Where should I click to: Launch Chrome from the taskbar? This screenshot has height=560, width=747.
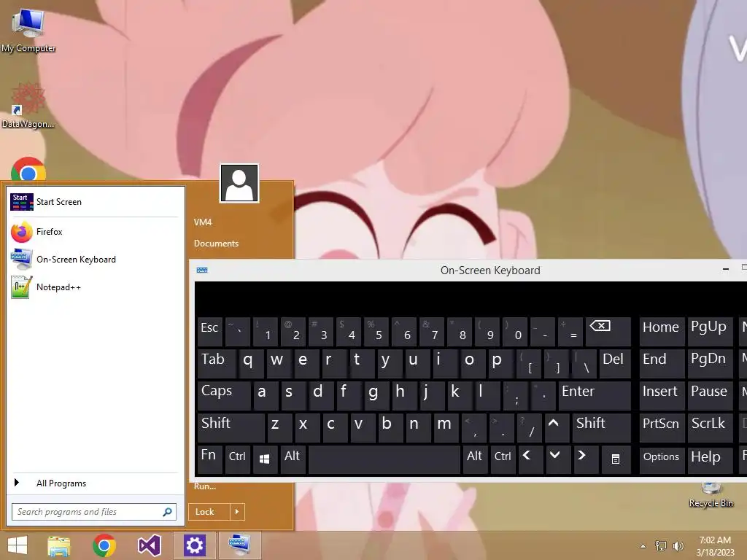104,545
